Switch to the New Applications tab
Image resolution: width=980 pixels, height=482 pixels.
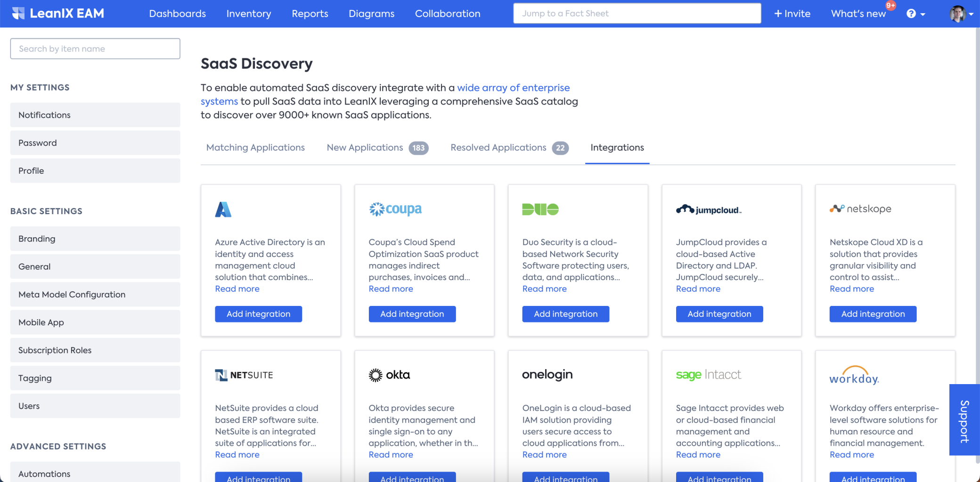click(x=377, y=147)
